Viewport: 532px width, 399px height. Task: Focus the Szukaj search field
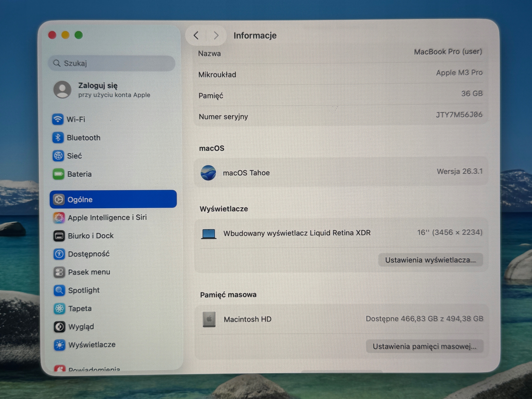(x=112, y=63)
